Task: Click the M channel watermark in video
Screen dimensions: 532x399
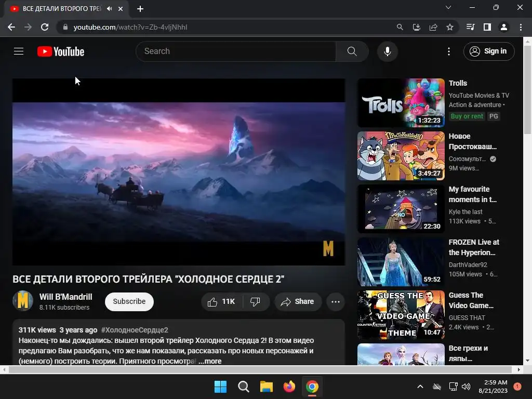Action: [x=328, y=249]
